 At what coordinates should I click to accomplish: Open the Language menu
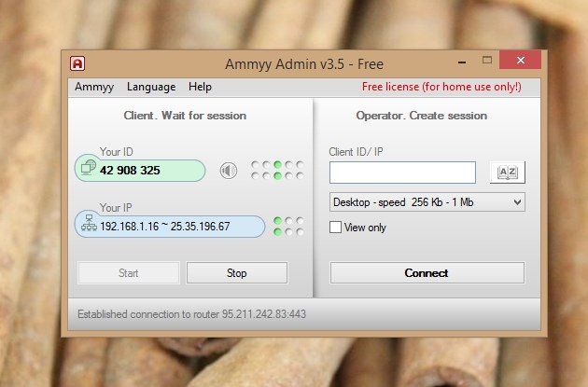click(x=151, y=87)
